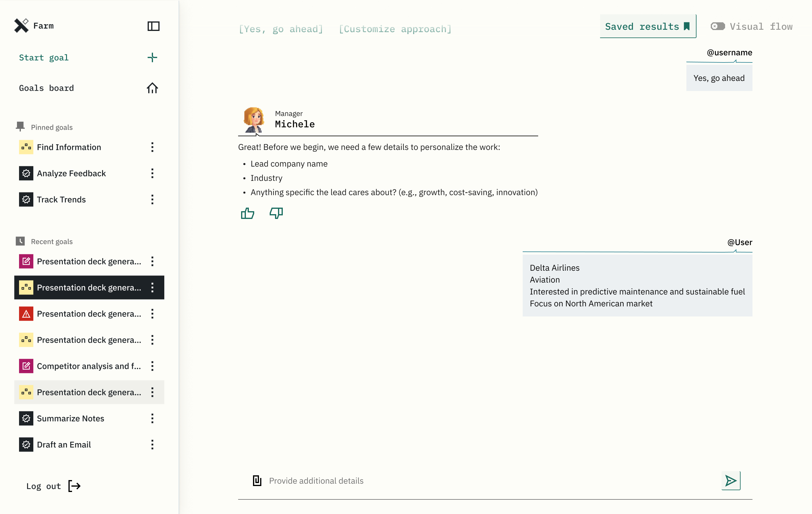Select the Track Trends pinned goal
The height and width of the screenshot is (514, 812).
click(89, 200)
